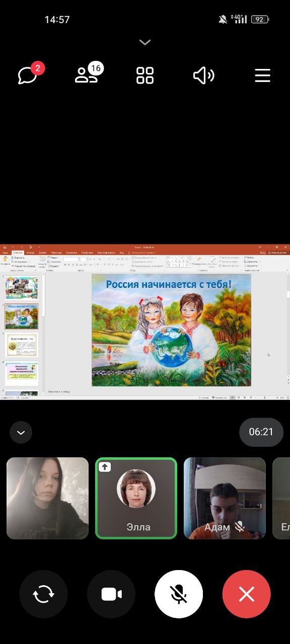This screenshot has width=290, height=644.
Task: Select slide 1 thumbnail in PowerPoint panel
Action: point(21,288)
